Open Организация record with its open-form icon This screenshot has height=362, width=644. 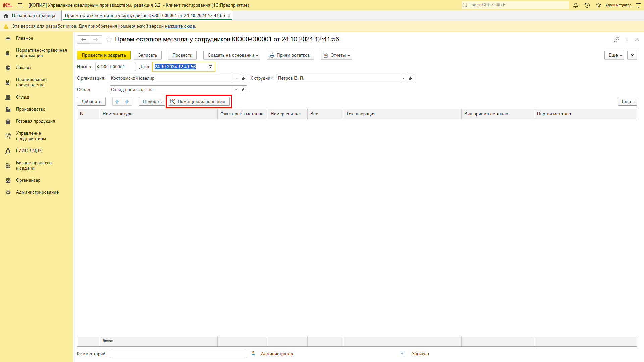point(244,78)
